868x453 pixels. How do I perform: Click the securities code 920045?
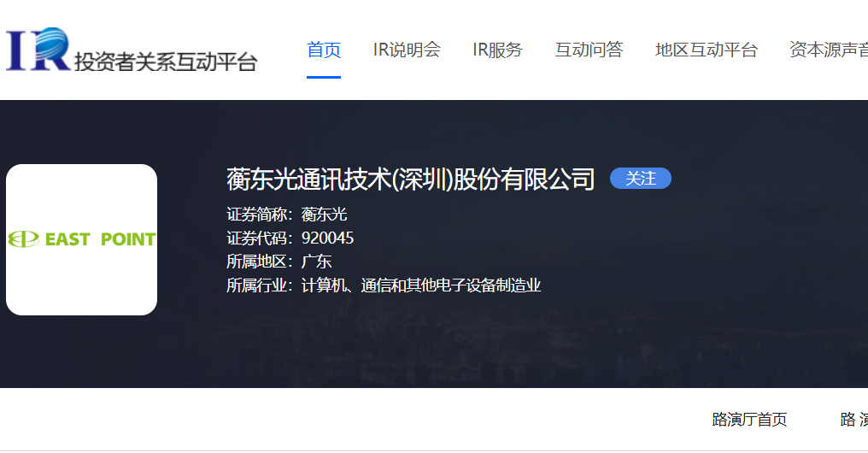point(327,238)
